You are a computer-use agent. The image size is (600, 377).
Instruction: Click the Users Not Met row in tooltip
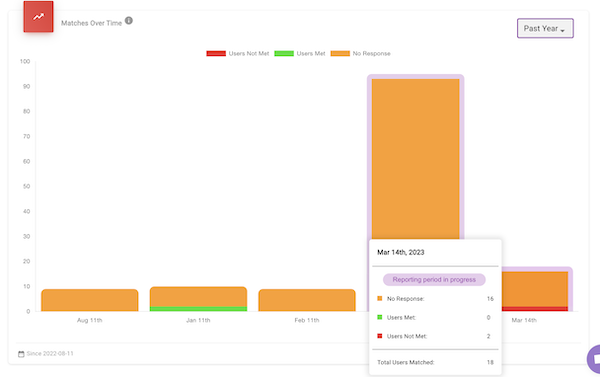pyautogui.click(x=435, y=336)
